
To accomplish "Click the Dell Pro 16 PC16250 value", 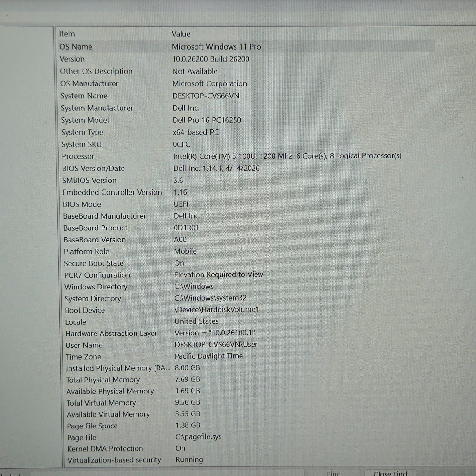I will click(207, 120).
